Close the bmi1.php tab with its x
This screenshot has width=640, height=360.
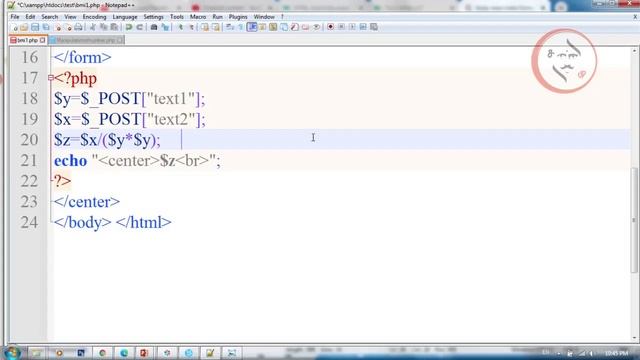[x=42, y=40]
